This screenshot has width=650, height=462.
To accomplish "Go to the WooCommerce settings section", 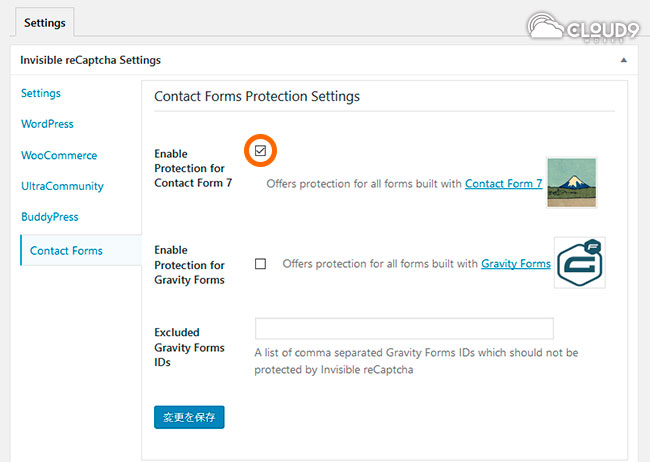I will [59, 155].
